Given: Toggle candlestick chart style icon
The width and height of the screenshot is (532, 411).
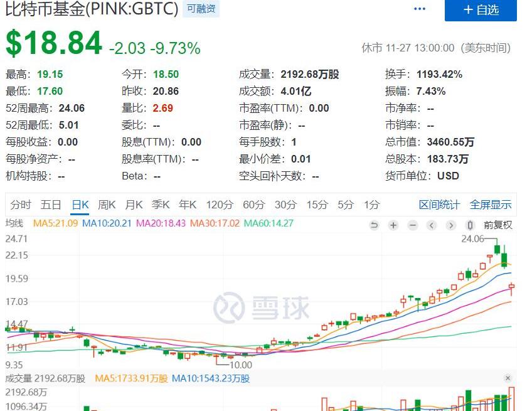Looking at the screenshot, I should [470, 225].
